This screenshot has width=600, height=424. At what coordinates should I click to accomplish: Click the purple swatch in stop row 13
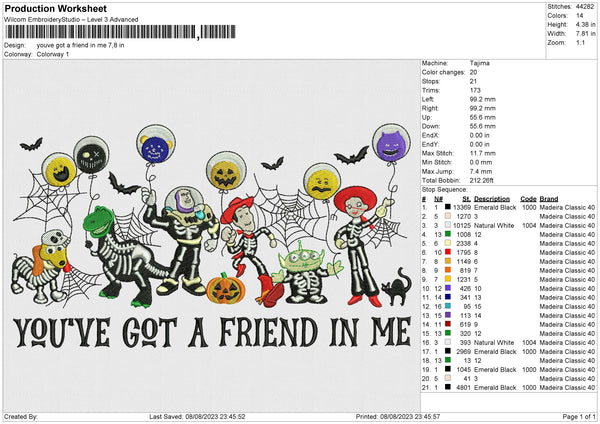[447, 315]
